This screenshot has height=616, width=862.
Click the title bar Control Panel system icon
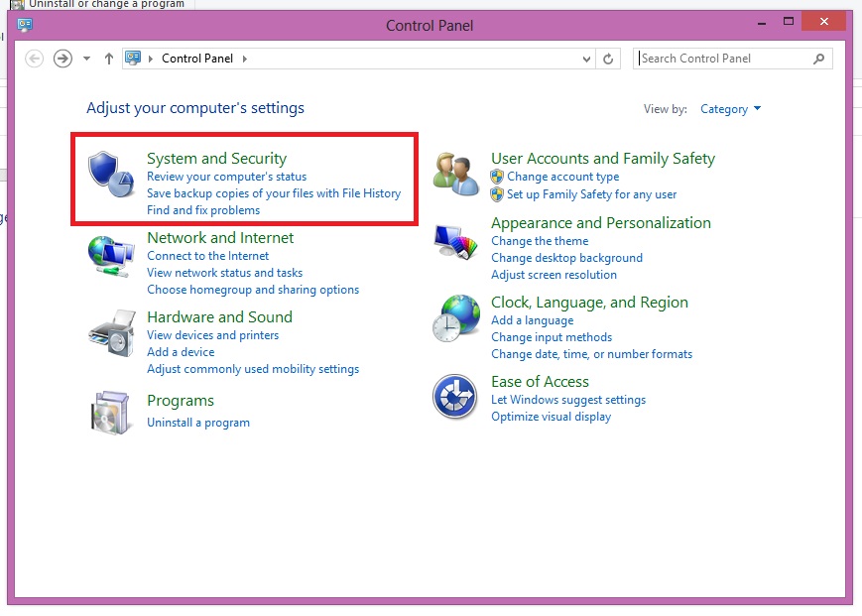click(25, 25)
